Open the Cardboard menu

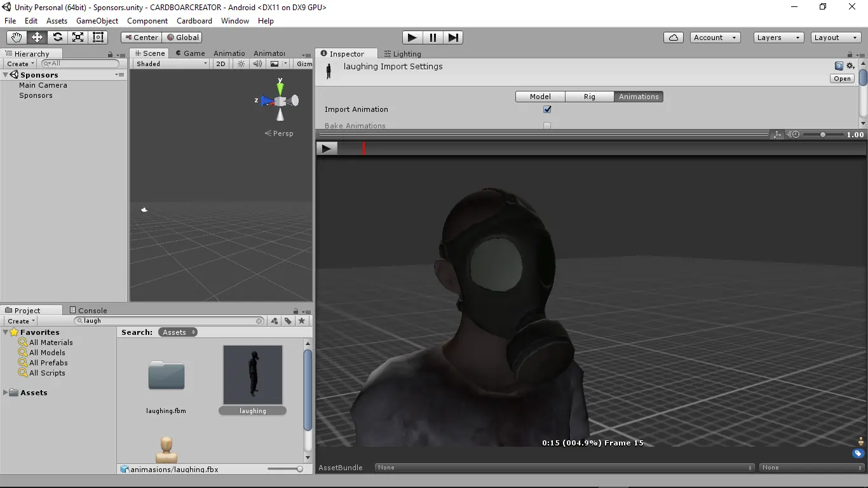194,21
